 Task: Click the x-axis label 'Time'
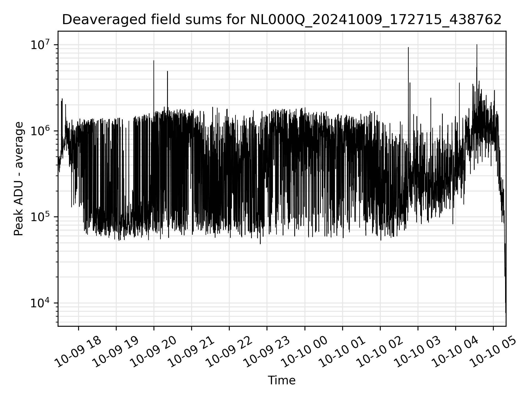[282, 380]
